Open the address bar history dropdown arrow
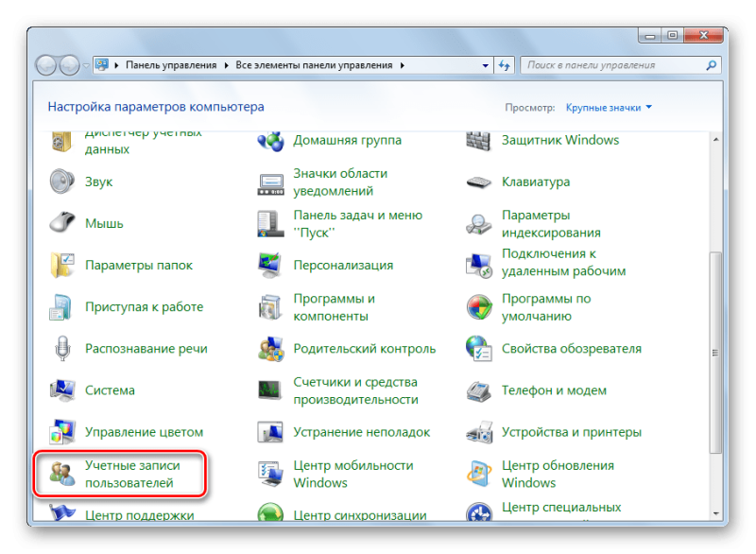Viewport: 756px width, 554px height. [x=486, y=65]
